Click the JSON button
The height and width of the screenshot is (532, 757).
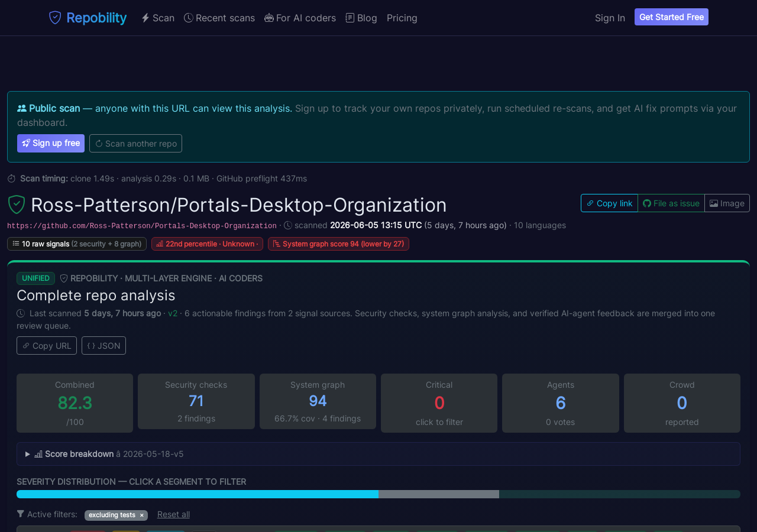pyautogui.click(x=103, y=345)
